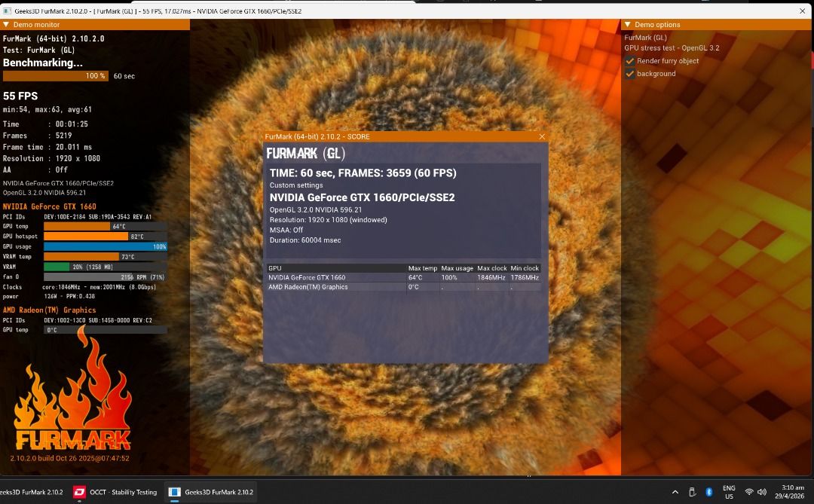Click the 1846MHz max clock cell
The height and width of the screenshot is (504, 814).
(491, 278)
